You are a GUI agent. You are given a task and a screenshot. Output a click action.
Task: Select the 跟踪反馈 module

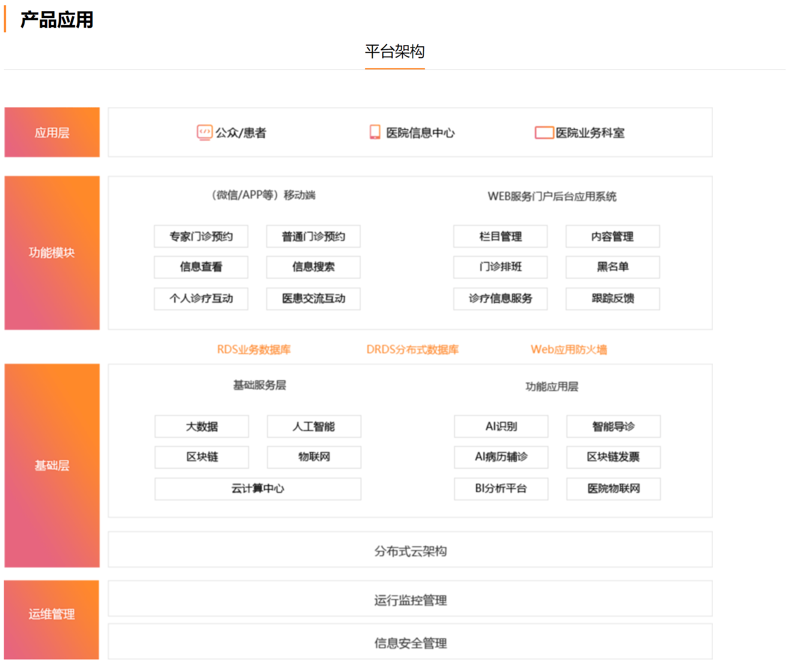pos(612,299)
